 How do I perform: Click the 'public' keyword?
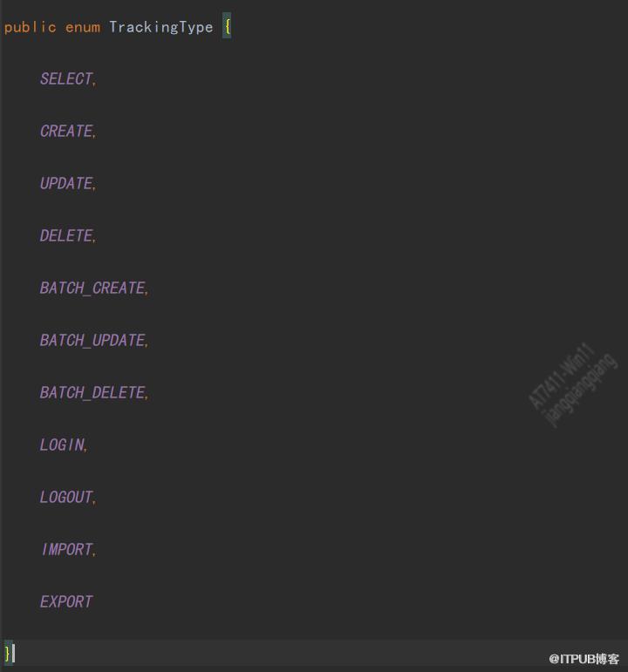[30, 27]
